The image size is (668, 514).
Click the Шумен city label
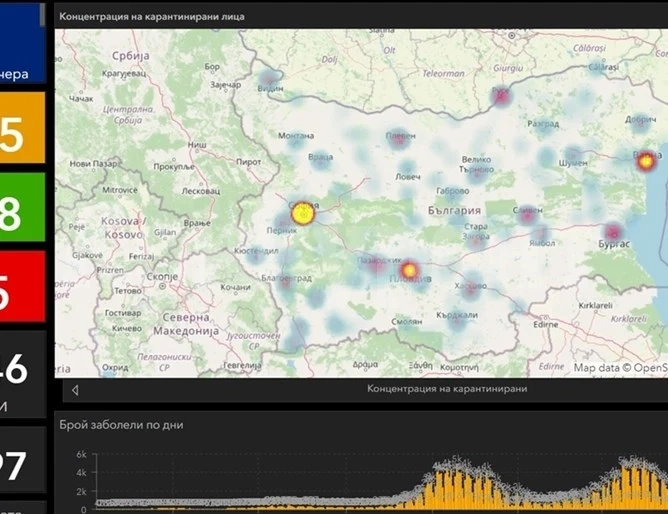coord(573,163)
